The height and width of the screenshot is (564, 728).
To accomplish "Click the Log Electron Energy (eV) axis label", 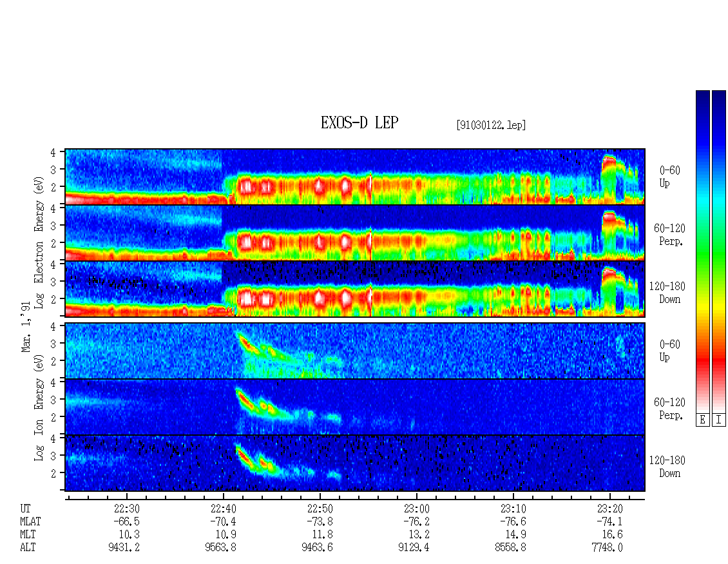I will [x=39, y=242].
